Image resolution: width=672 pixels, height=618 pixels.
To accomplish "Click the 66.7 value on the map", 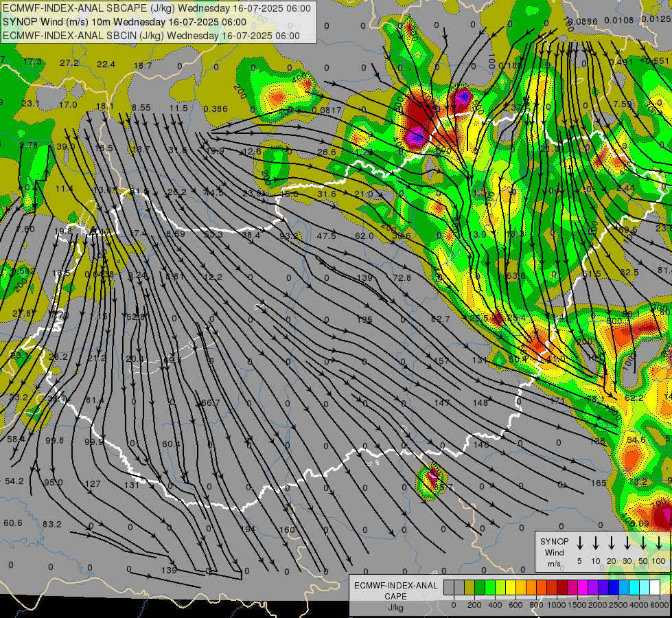I will [211, 403].
